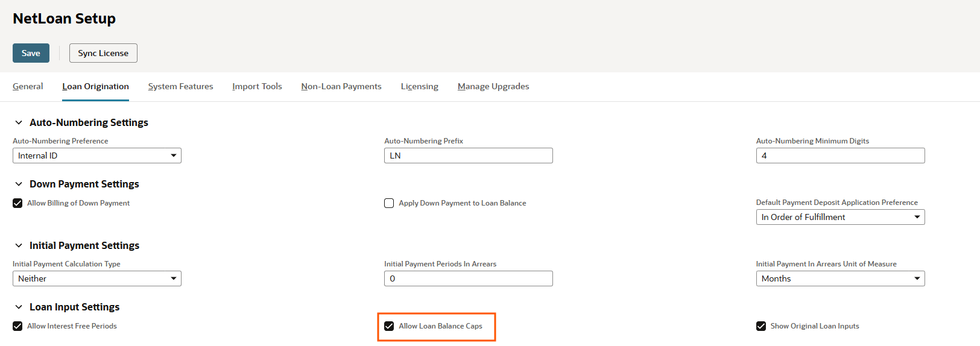Image resolution: width=980 pixels, height=346 pixels.
Task: Open Default Payment Deposit Application Preference dropdown
Action: point(840,217)
